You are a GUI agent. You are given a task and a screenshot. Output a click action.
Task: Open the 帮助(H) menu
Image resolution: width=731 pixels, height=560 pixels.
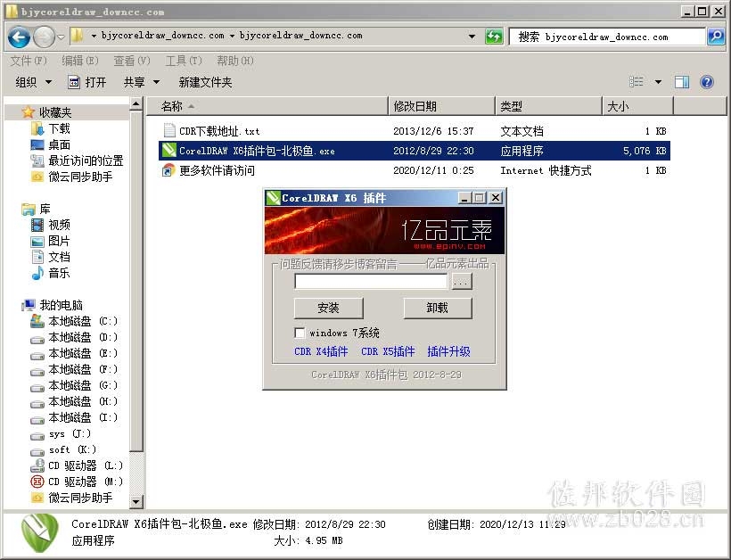(235, 61)
